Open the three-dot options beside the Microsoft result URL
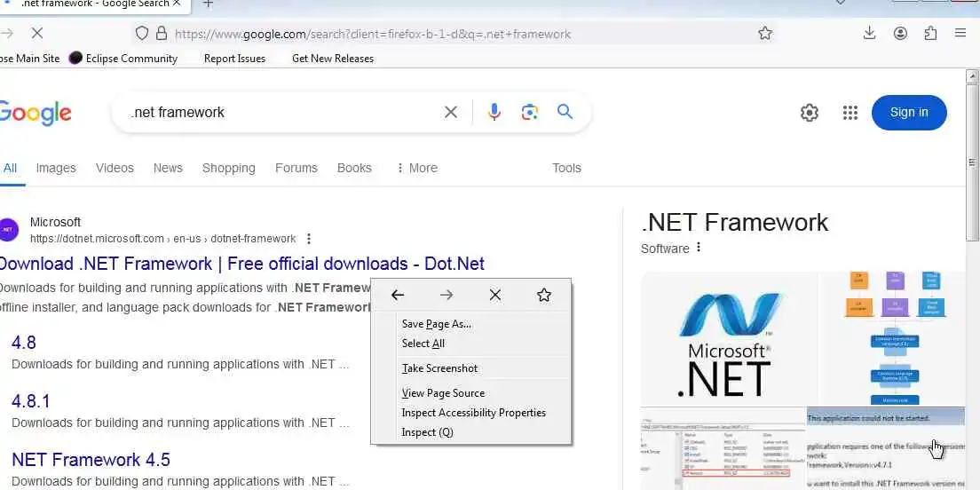980x490 pixels. pyautogui.click(x=309, y=239)
